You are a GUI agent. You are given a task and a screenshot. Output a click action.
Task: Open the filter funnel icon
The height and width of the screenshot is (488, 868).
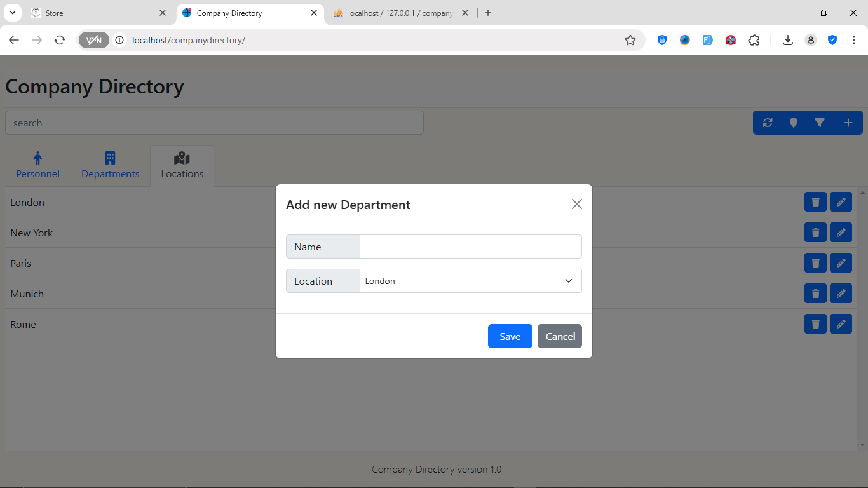(x=820, y=123)
